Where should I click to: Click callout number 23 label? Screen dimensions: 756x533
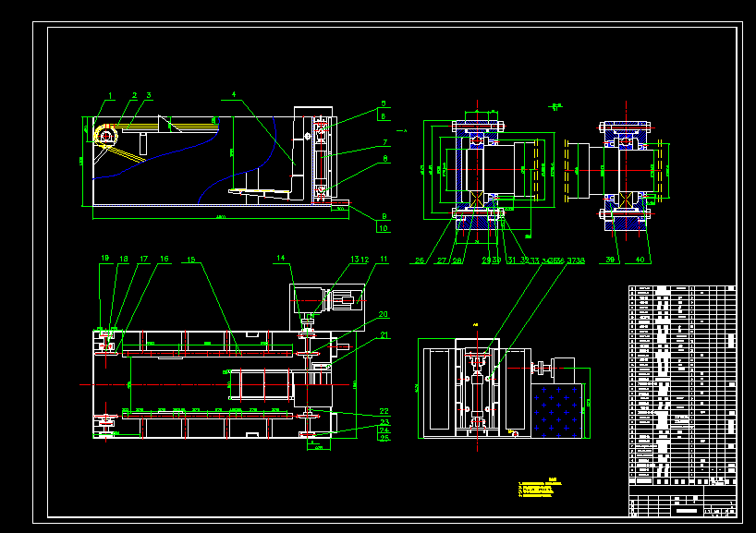(384, 422)
